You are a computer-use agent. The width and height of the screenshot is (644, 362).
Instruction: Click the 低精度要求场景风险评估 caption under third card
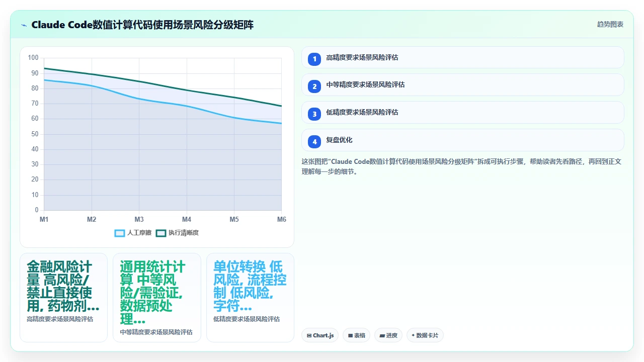click(x=247, y=319)
